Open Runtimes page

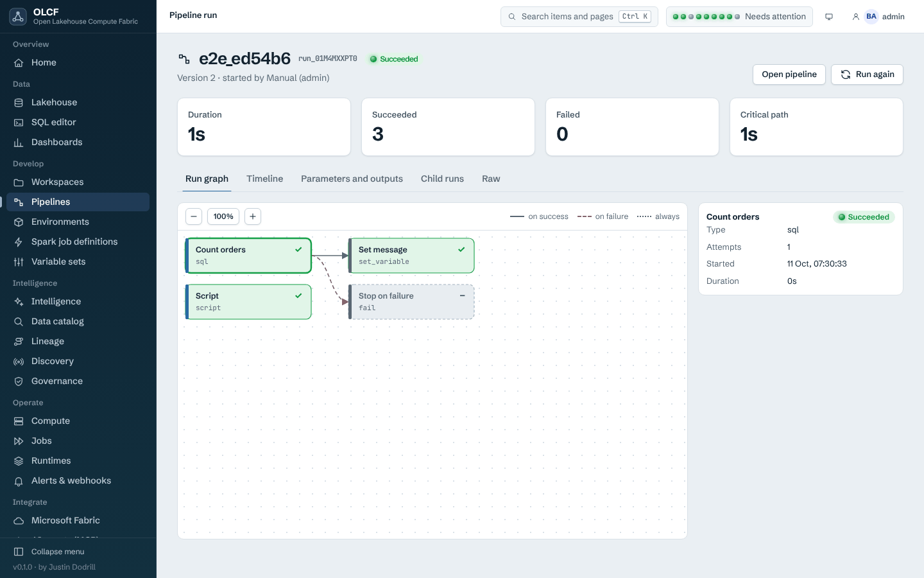point(78,460)
